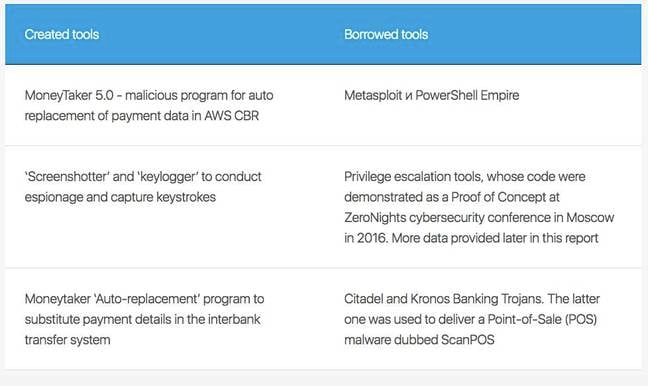Click 'demonstrated as a Proof of Concept' line

coord(452,197)
